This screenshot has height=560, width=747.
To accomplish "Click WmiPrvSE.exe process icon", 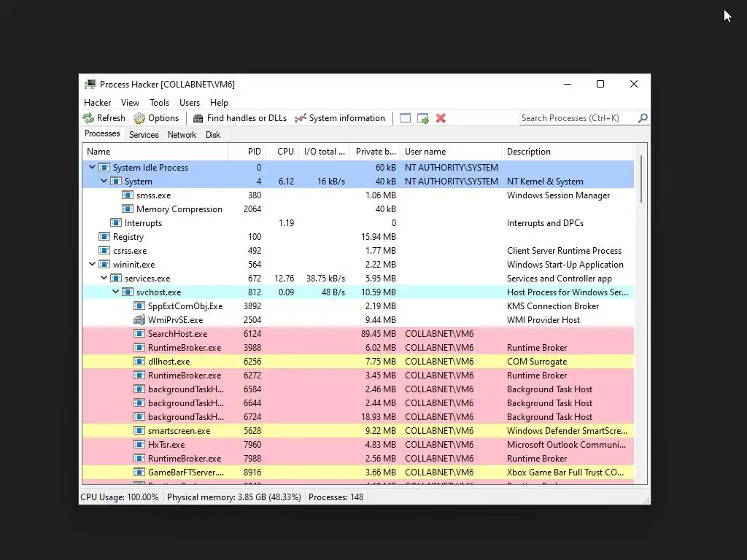I will [139, 320].
